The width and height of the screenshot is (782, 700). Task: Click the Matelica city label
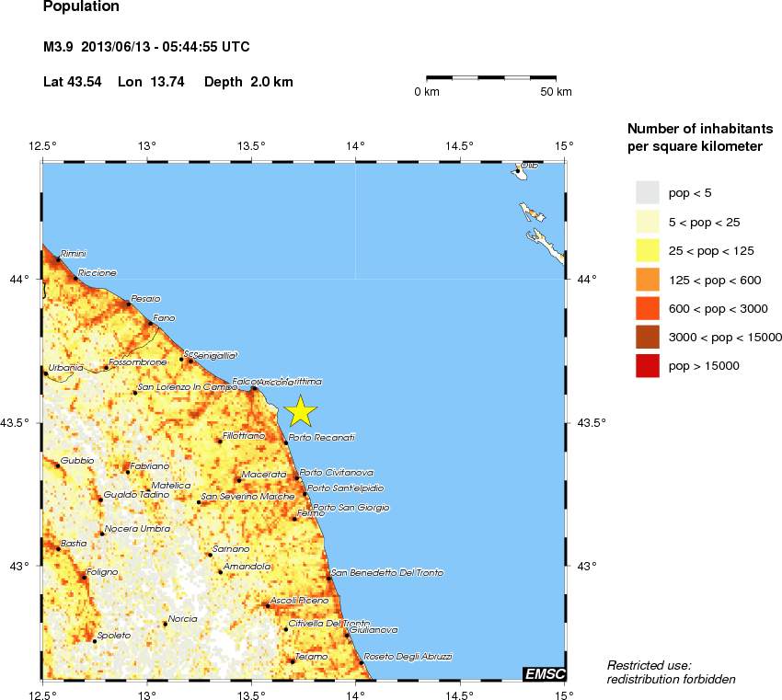click(171, 485)
